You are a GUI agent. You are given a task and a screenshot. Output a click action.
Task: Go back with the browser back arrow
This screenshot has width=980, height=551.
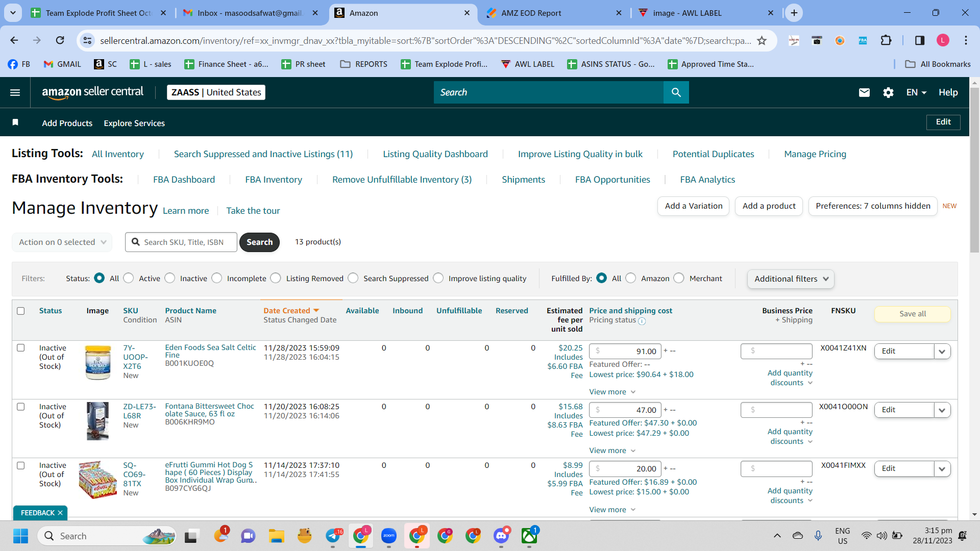(x=14, y=40)
